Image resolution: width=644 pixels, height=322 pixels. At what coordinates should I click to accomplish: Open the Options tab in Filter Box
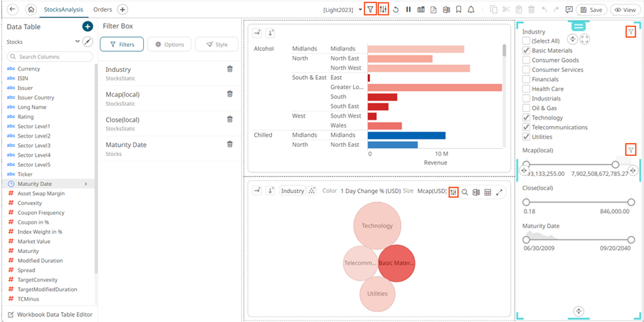(x=169, y=44)
